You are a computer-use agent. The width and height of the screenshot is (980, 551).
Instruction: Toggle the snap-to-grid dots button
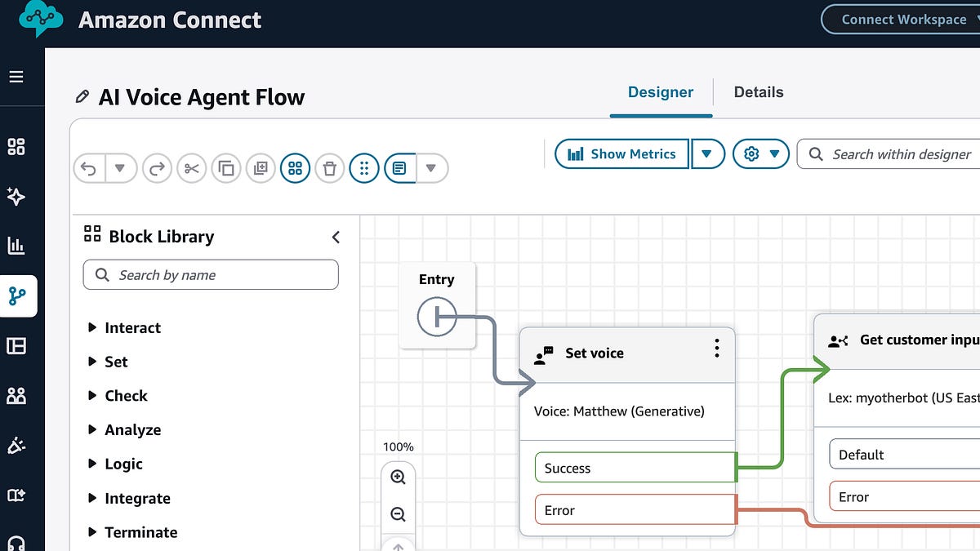[x=364, y=169]
